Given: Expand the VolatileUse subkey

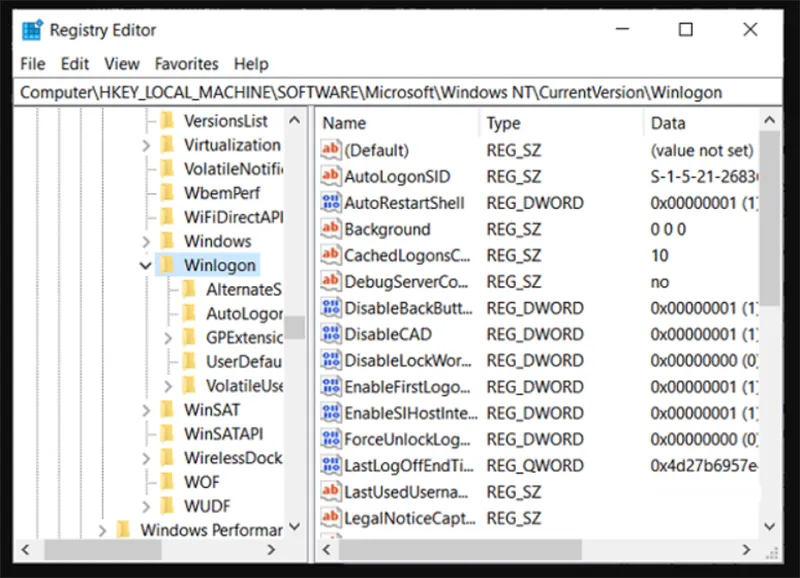Looking at the screenshot, I should (168, 386).
